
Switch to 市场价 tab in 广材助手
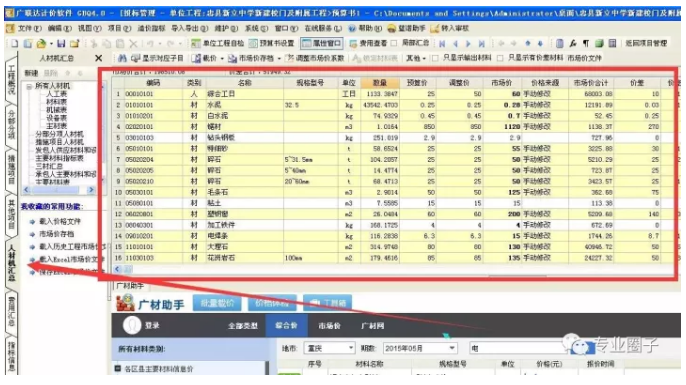coord(329,326)
